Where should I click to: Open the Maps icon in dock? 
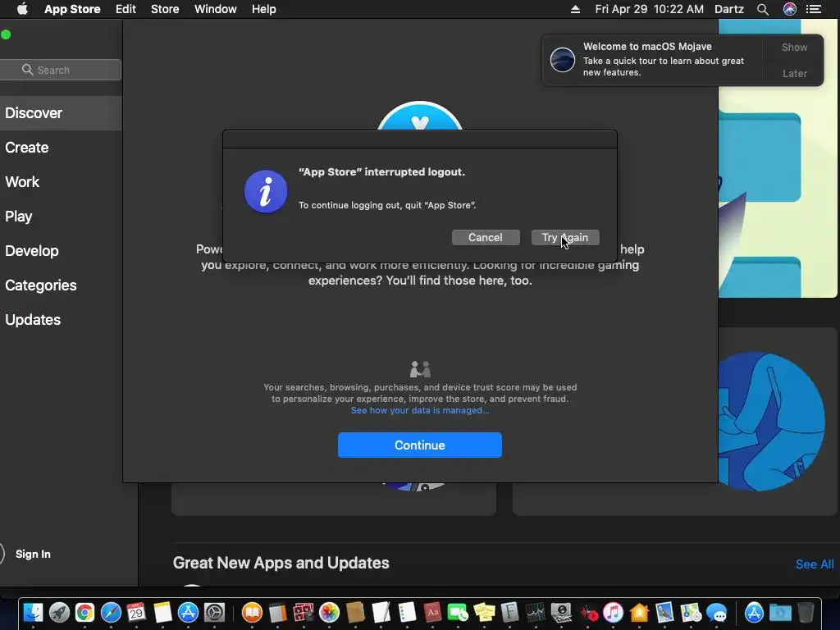(691, 612)
